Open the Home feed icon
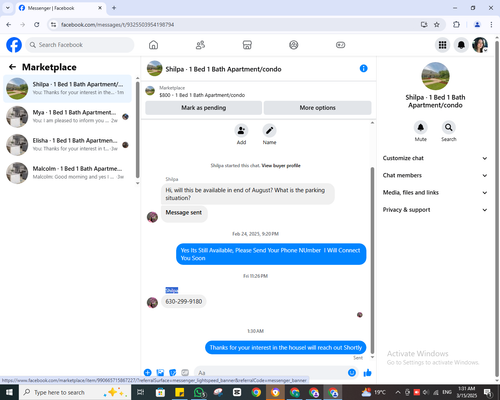This screenshot has width=500, height=400. pyautogui.click(x=153, y=45)
